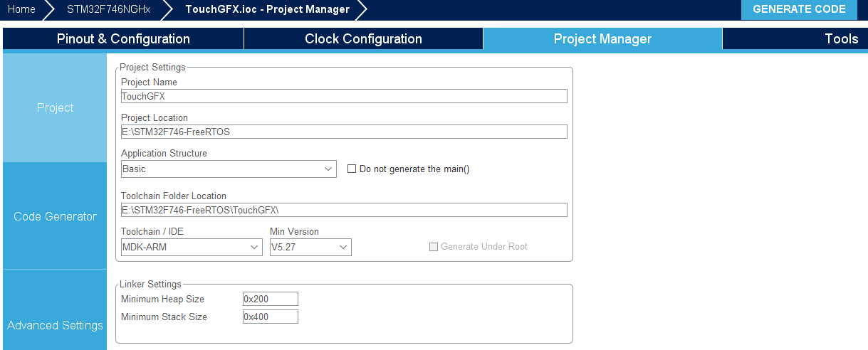Select the STM32F746NGHx breadcrumb
The width and height of the screenshot is (868, 350).
point(108,9)
